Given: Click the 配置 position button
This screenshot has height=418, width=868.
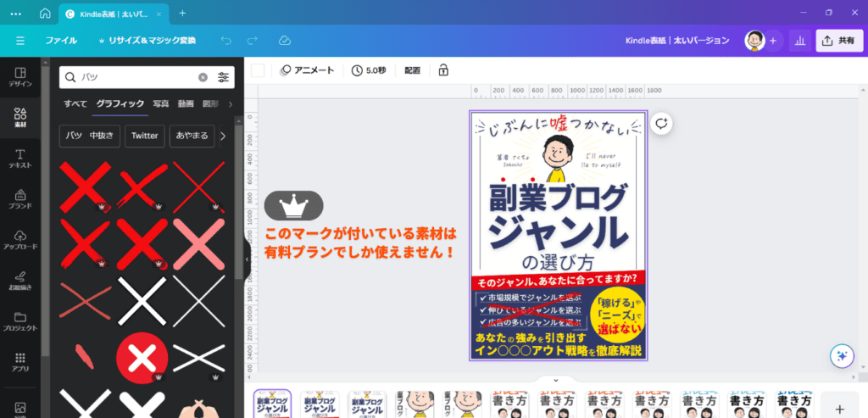Looking at the screenshot, I should (x=413, y=70).
